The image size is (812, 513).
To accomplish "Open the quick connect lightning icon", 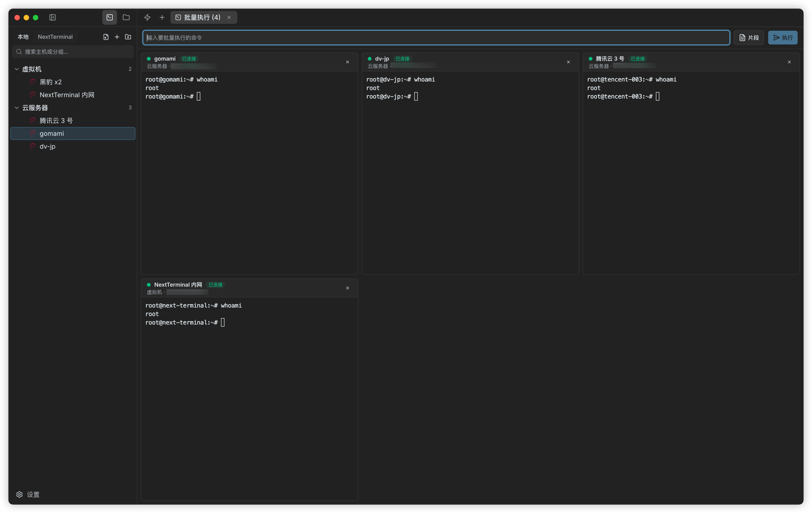I will [x=147, y=17].
